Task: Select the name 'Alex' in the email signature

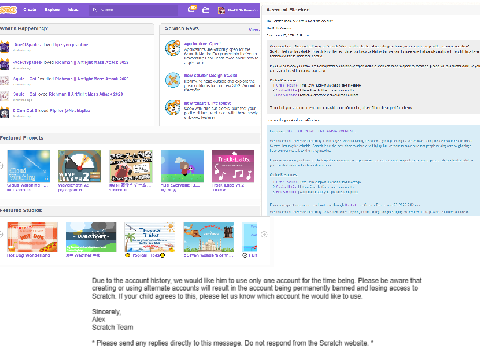Action: tap(98, 319)
